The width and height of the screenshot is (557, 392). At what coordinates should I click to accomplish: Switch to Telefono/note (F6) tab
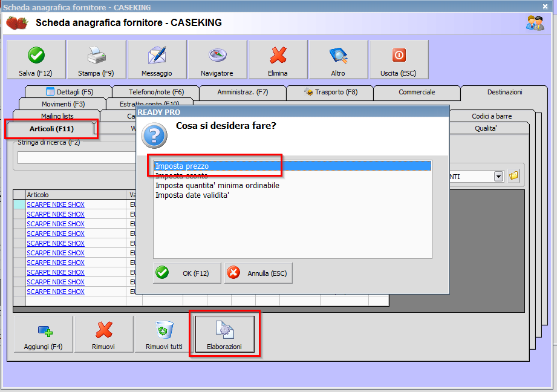[156, 92]
